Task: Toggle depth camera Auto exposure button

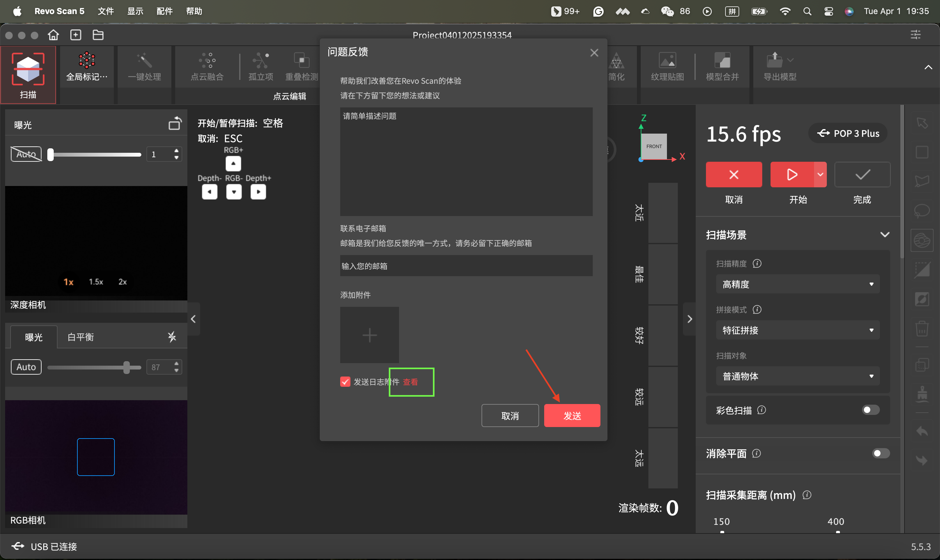Action: 26,154
